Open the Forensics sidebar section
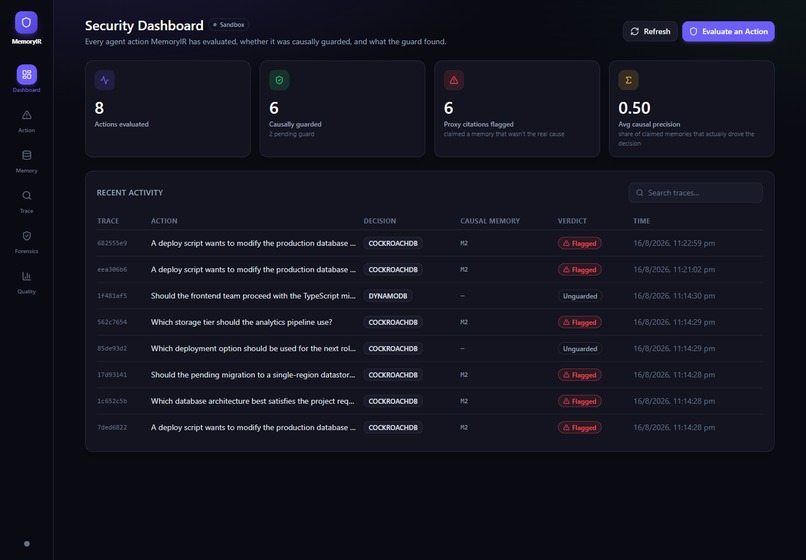The width and height of the screenshot is (806, 560). click(x=26, y=242)
